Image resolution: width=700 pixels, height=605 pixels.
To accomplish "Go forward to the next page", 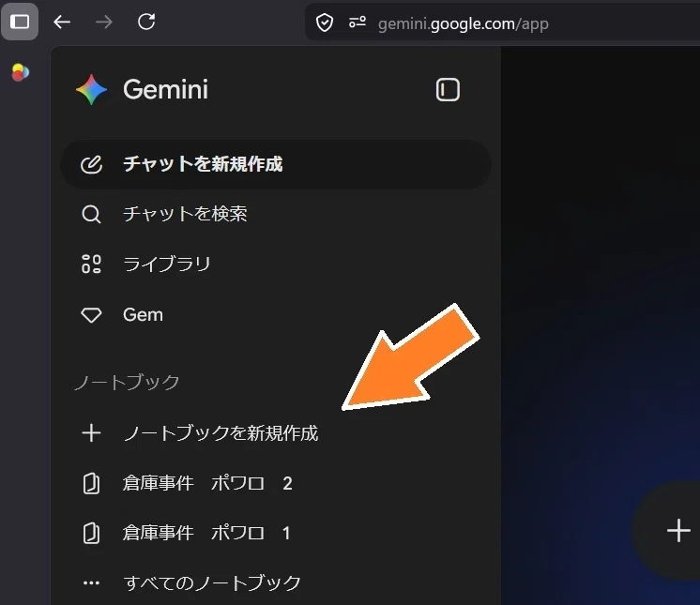I will [x=104, y=22].
